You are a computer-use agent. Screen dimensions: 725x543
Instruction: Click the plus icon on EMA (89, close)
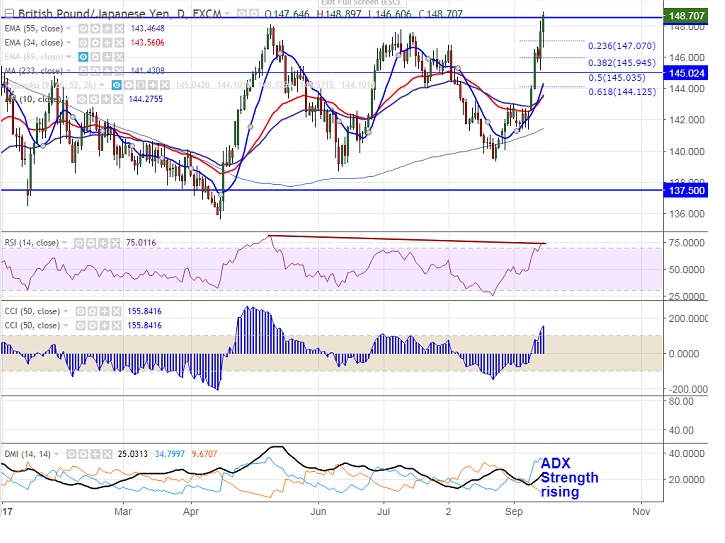point(107,57)
